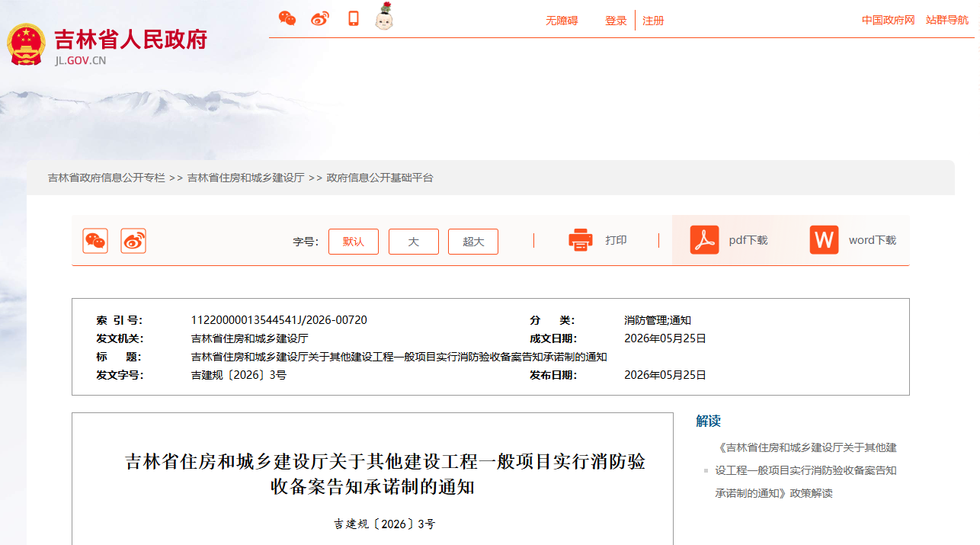Click the 发文字号 label
This screenshot has height=545, width=980.
point(119,375)
